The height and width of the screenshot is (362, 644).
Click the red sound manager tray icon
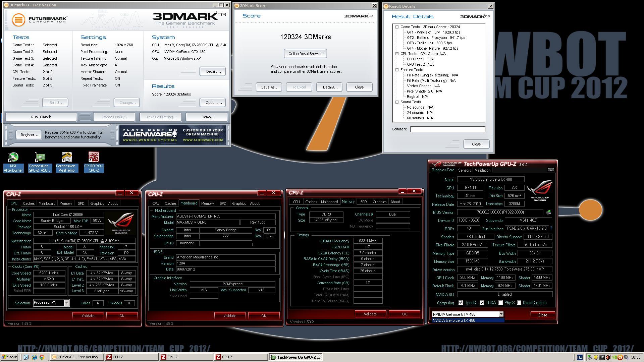tap(608, 357)
